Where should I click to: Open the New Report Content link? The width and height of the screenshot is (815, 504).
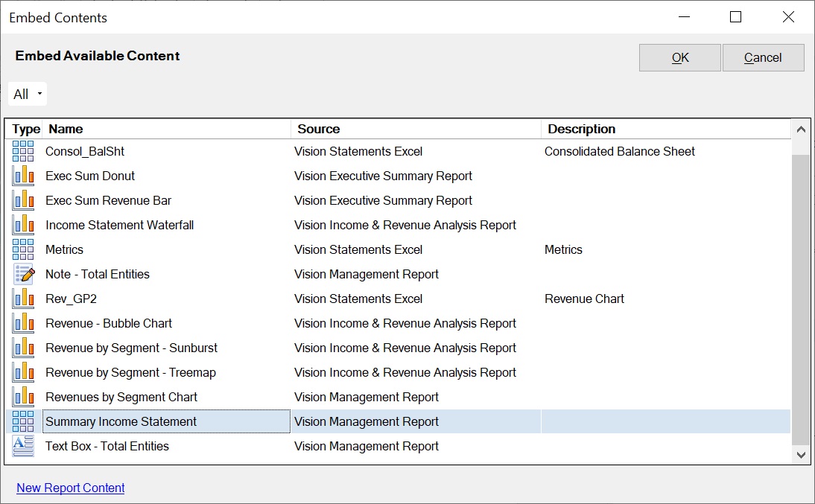(x=71, y=488)
